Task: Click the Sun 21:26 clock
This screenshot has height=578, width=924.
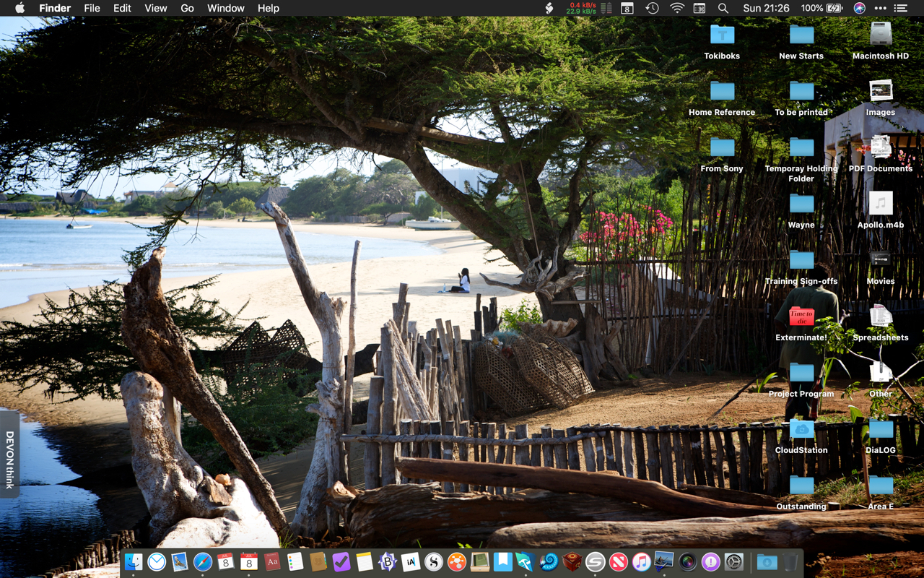Action: click(x=766, y=8)
